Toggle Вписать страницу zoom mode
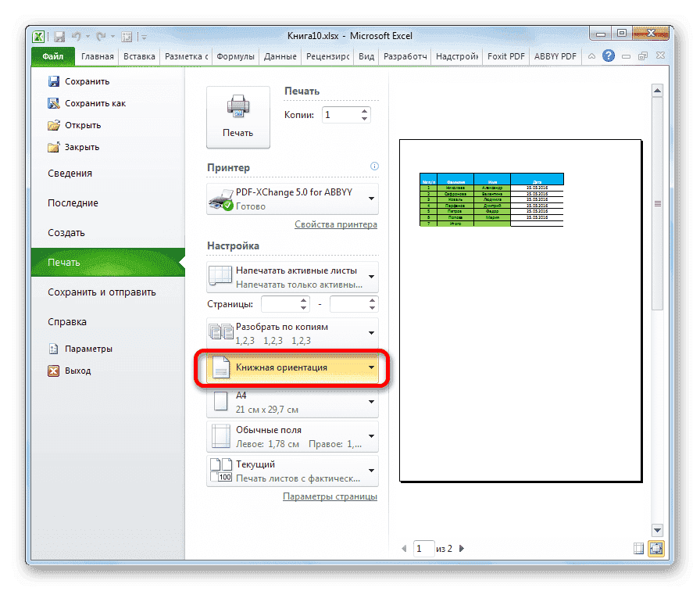This screenshot has width=700, height=591. (655, 548)
